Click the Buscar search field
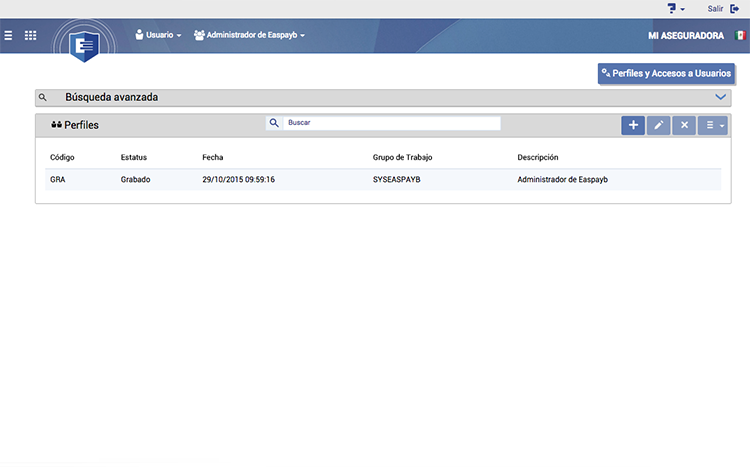750x467 pixels. click(391, 123)
